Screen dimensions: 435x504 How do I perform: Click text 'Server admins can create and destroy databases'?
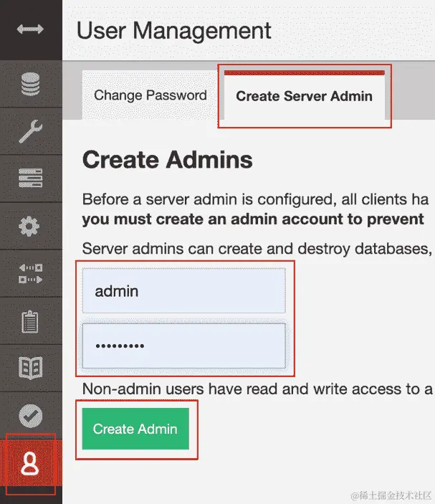pyautogui.click(x=255, y=249)
